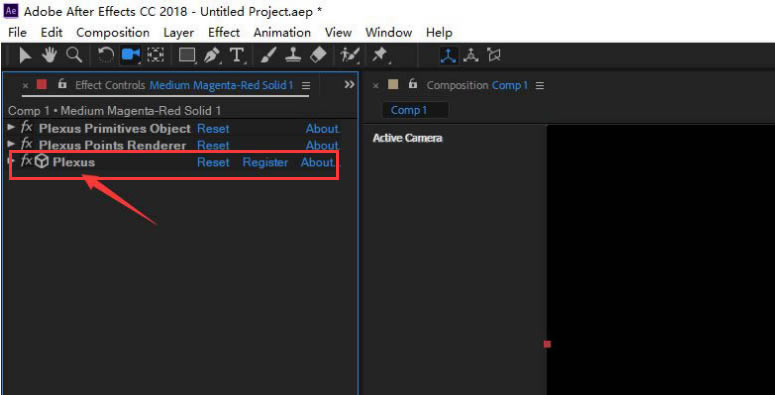Select the Horizontal Type tool
Screen dimensions: 775x395
pos(237,55)
